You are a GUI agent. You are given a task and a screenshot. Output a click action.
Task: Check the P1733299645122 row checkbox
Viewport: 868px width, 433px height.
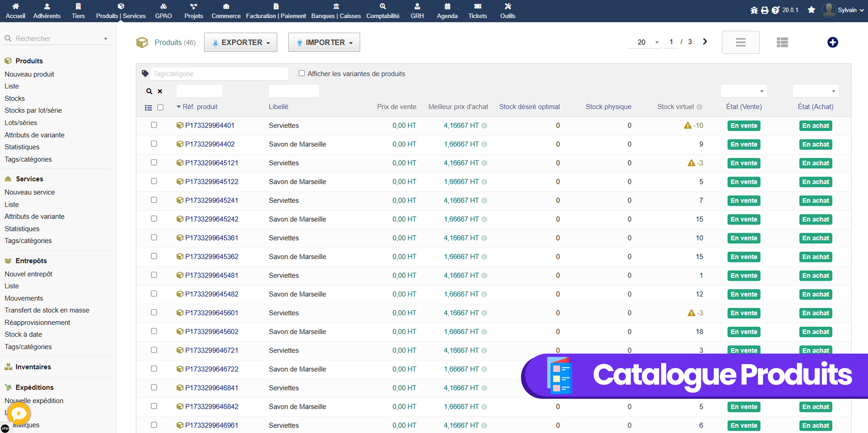[x=154, y=181]
